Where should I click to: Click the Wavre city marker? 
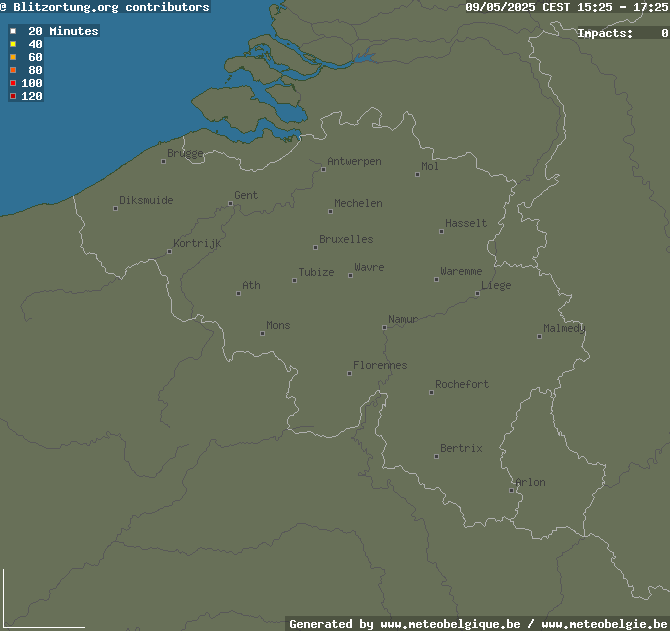coord(350,276)
